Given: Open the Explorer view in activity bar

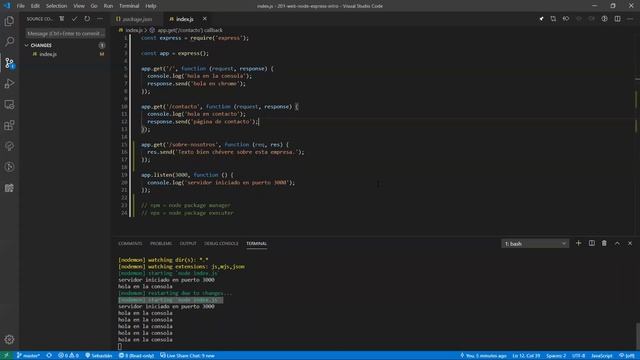Looking at the screenshot, I should pyautogui.click(x=9, y=21).
